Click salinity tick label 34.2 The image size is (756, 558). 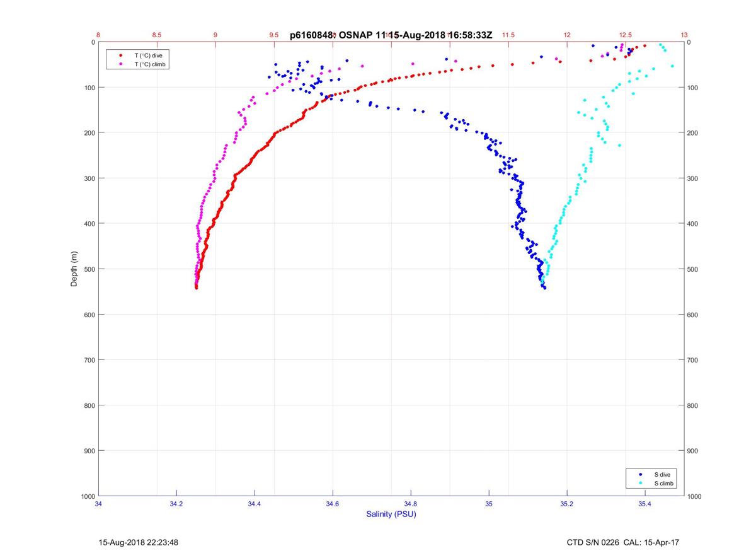[176, 504]
